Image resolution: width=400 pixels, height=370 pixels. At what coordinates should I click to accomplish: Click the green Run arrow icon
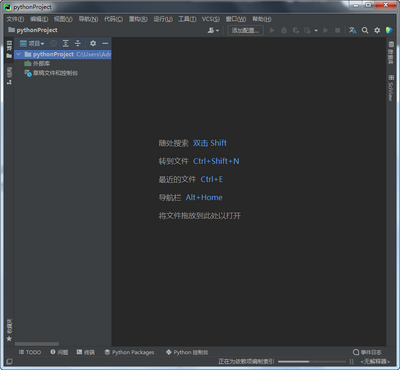[272, 30]
